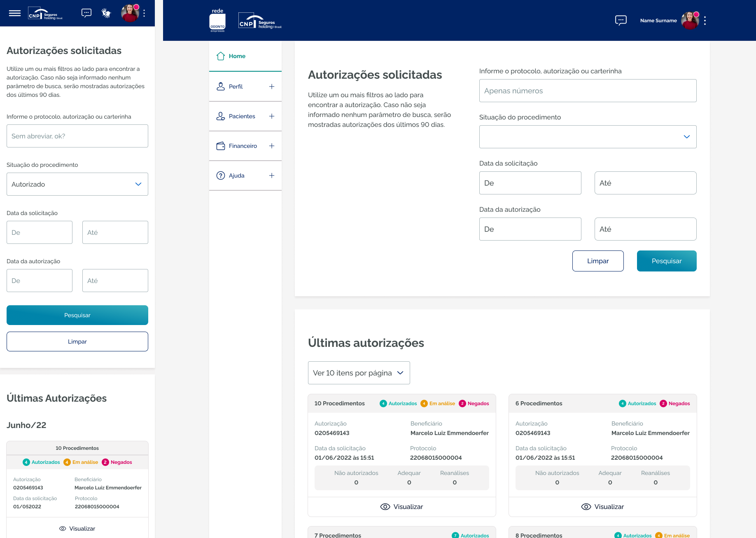Open the empty Situação do procedimento dropdown
The width and height of the screenshot is (756, 538).
point(588,137)
